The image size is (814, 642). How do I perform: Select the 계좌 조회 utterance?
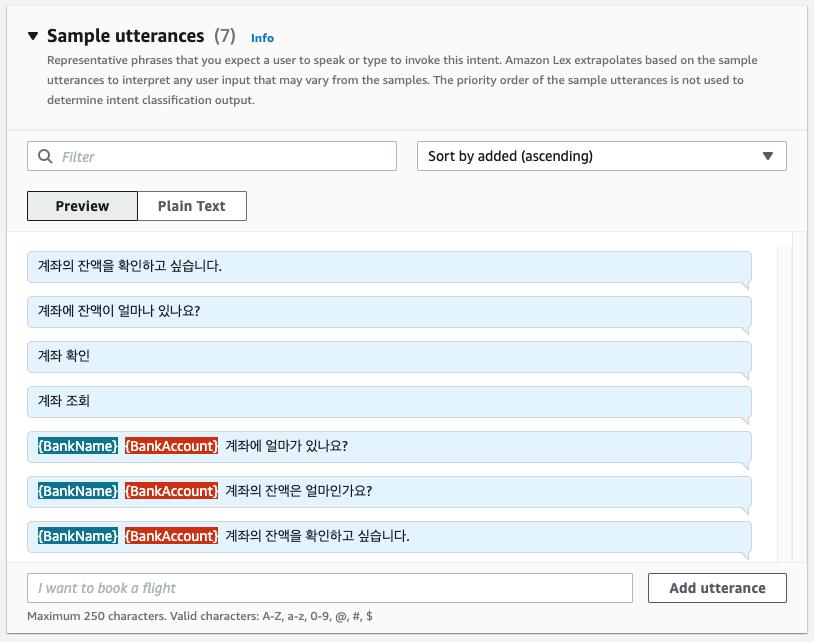(x=389, y=402)
